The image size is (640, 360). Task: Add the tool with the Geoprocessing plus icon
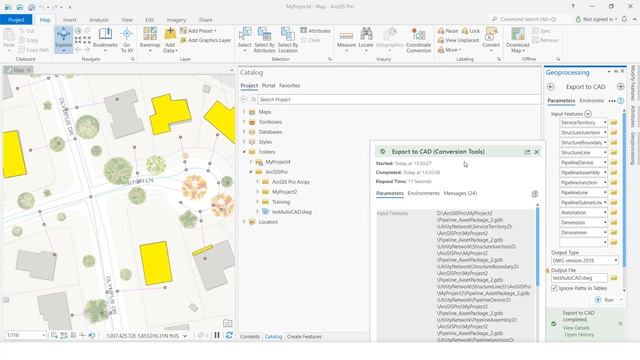point(620,87)
